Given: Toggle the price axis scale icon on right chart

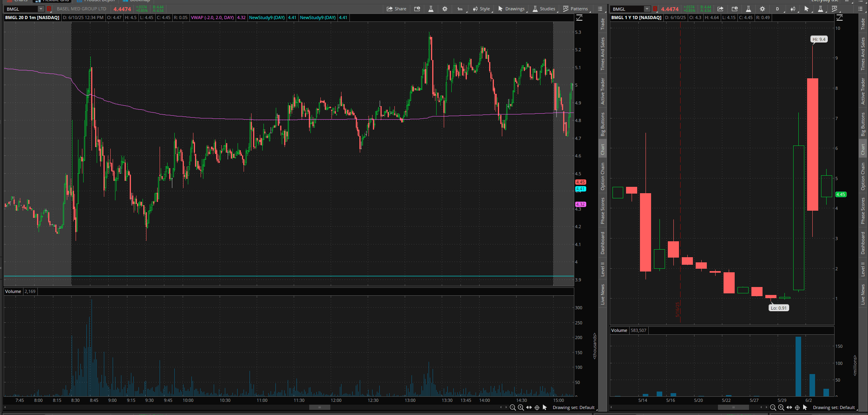Looking at the screenshot, I should click(x=840, y=18).
